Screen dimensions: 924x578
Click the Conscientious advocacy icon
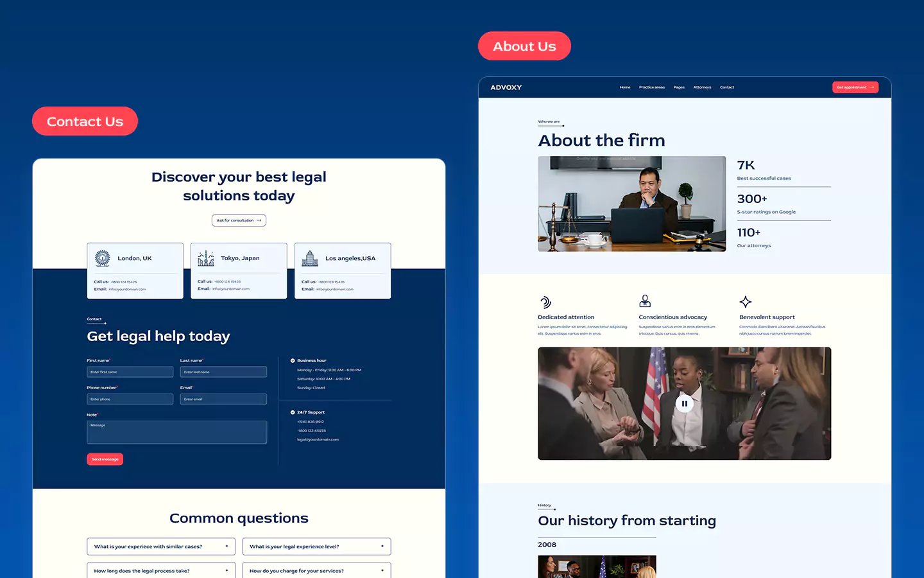[645, 301]
